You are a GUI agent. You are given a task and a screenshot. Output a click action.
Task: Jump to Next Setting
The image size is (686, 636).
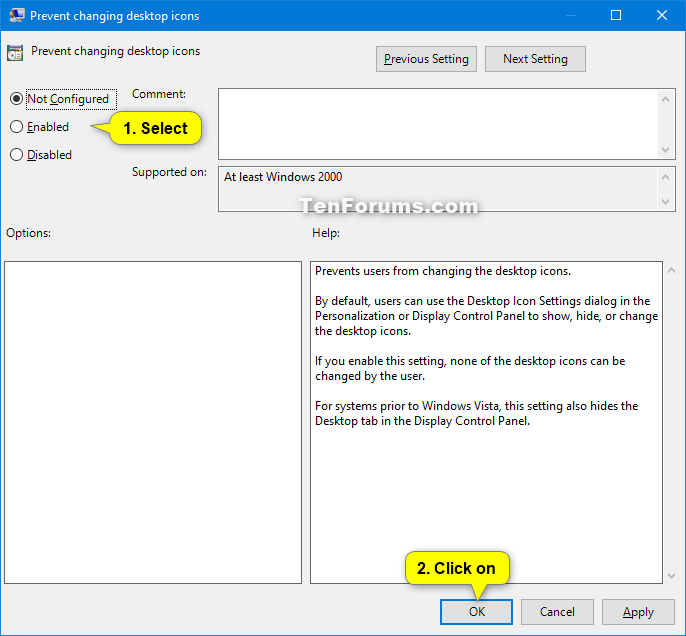[535, 59]
